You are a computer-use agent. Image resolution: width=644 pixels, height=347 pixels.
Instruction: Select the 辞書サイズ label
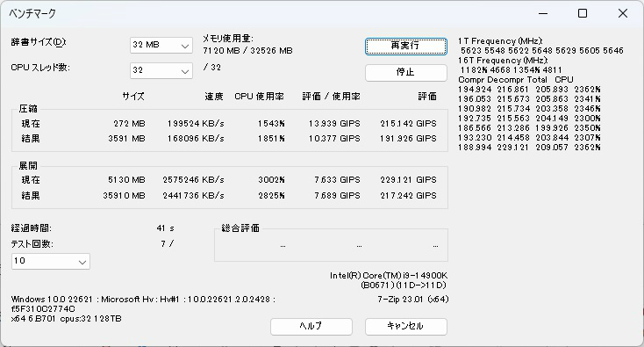click(x=39, y=42)
